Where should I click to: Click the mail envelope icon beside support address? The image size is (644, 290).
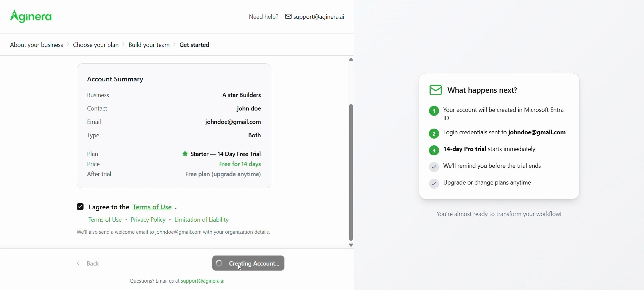point(288,17)
